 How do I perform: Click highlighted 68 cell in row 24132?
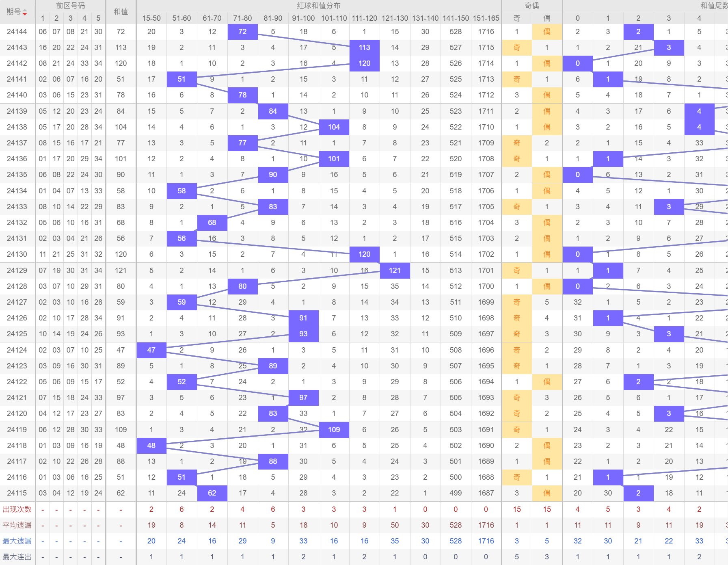(212, 223)
